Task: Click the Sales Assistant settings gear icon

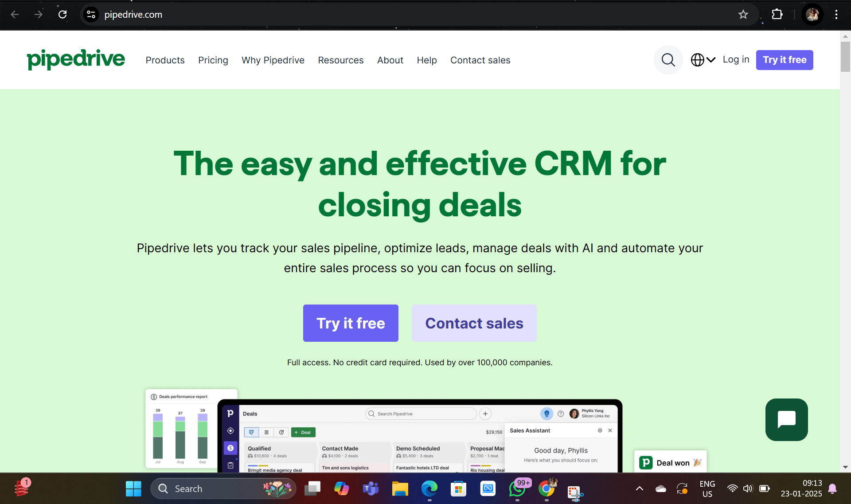Action: [600, 430]
